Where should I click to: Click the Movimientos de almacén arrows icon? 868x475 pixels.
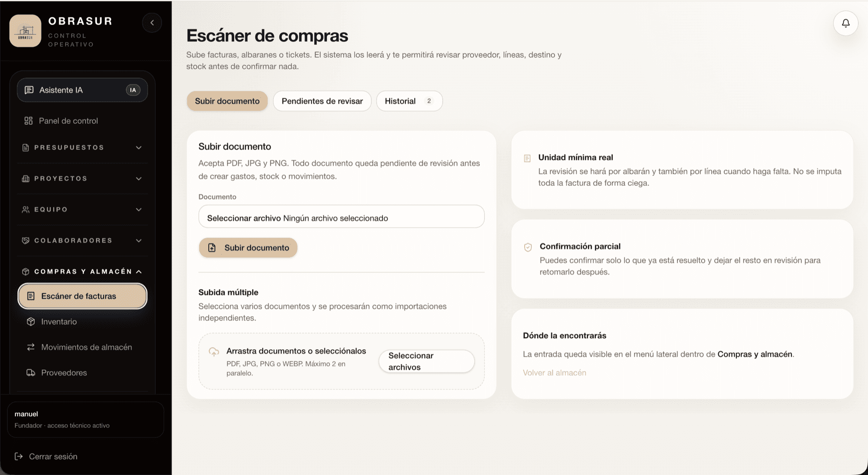click(x=31, y=347)
